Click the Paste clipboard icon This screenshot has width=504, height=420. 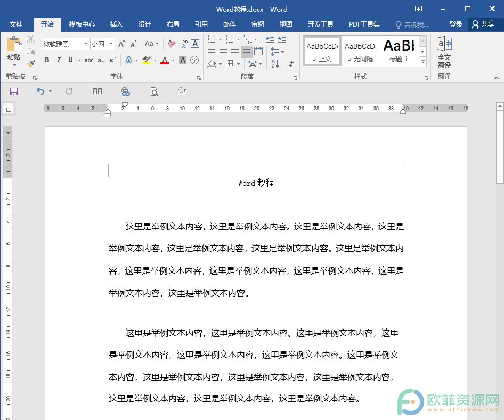click(14, 44)
